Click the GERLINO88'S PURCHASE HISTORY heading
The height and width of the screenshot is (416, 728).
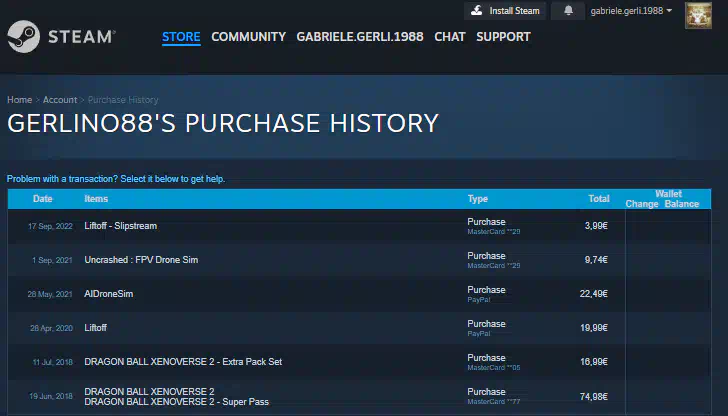(223, 124)
